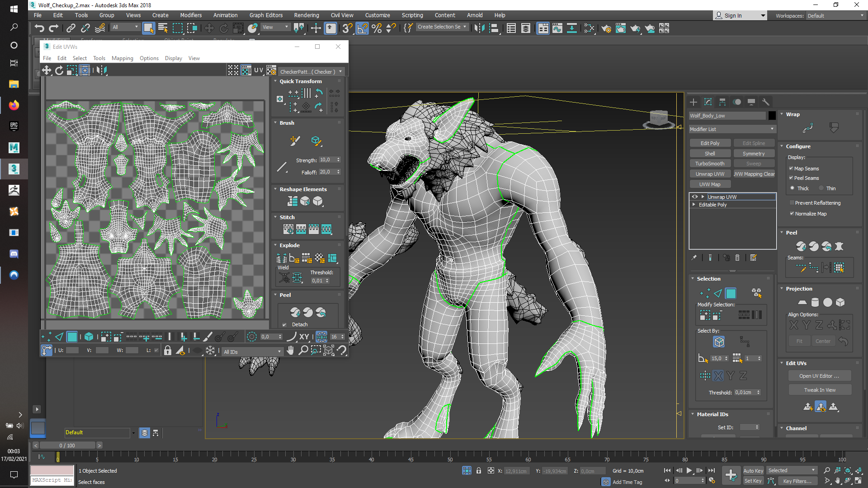Open the CheckerPattern texture dropdown
Image resolution: width=868 pixels, height=488 pixels.
coord(311,71)
